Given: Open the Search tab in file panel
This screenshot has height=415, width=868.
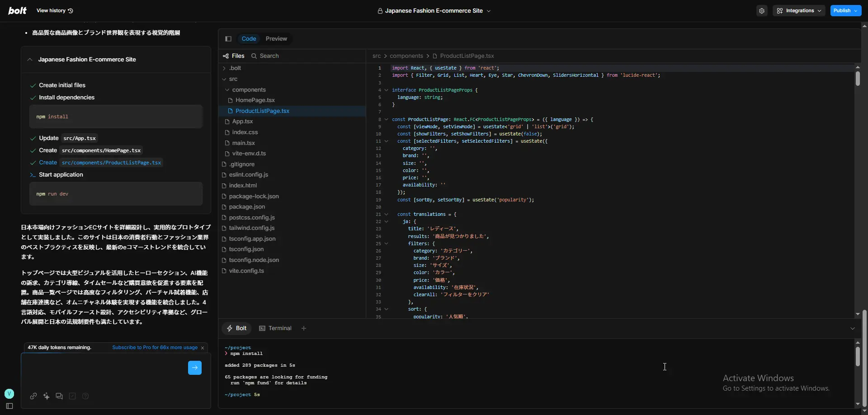Looking at the screenshot, I should (x=265, y=56).
